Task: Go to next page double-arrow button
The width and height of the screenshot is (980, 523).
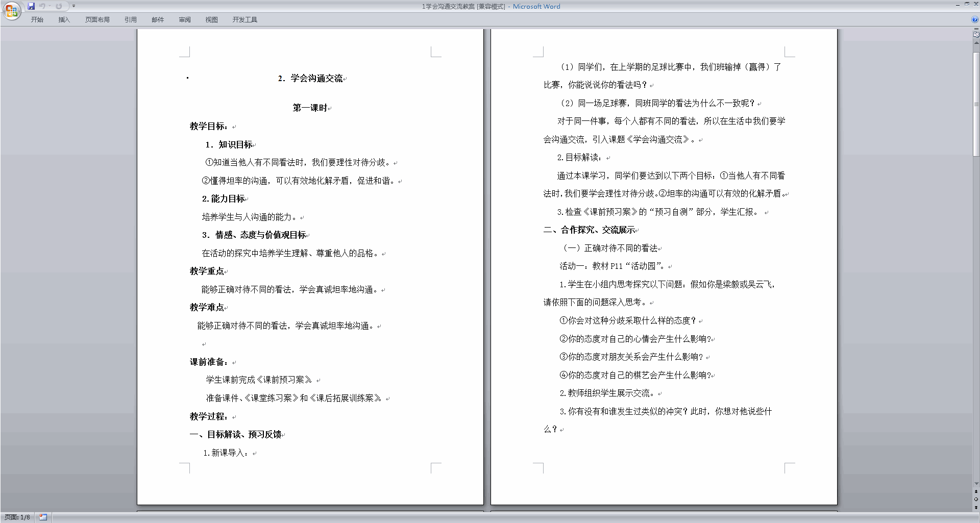Action: [976, 507]
